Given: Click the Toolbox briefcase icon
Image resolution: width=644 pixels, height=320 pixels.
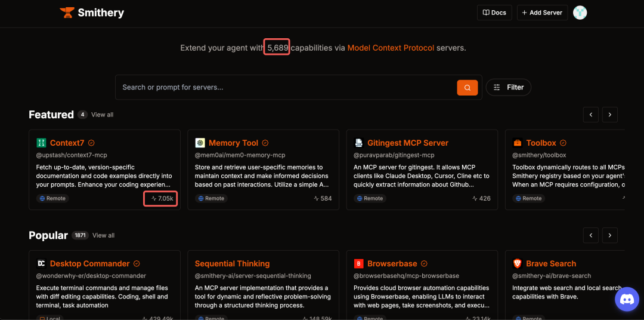Looking at the screenshot, I should pyautogui.click(x=518, y=143).
